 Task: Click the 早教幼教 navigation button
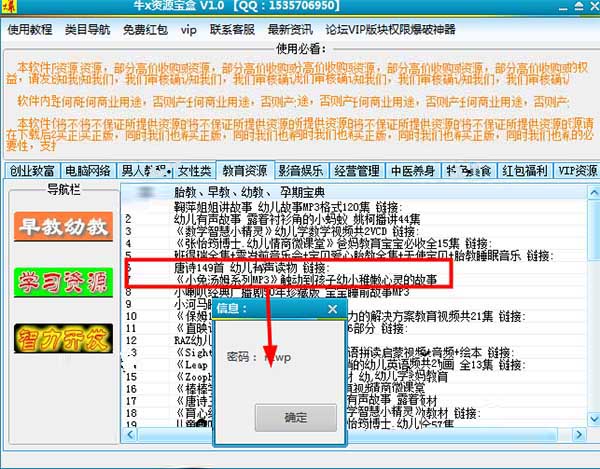tap(64, 227)
